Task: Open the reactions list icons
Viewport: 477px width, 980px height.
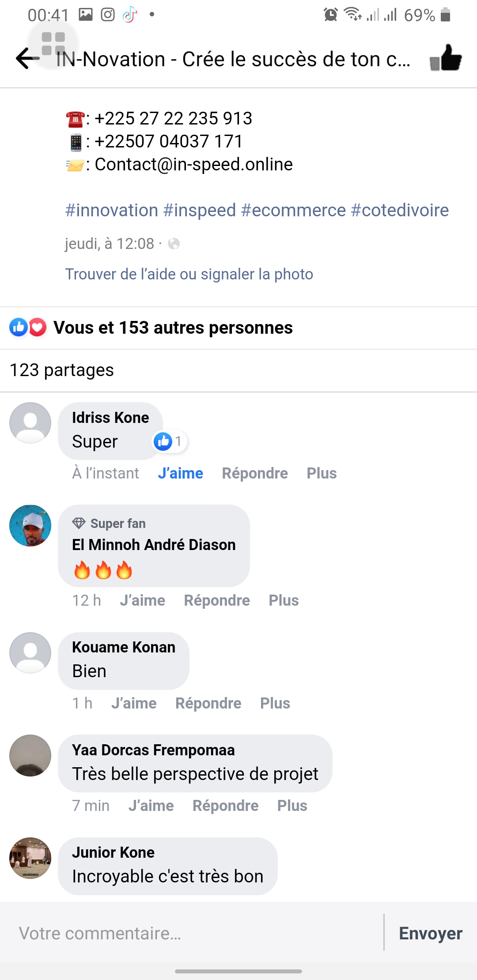Action: (28, 328)
